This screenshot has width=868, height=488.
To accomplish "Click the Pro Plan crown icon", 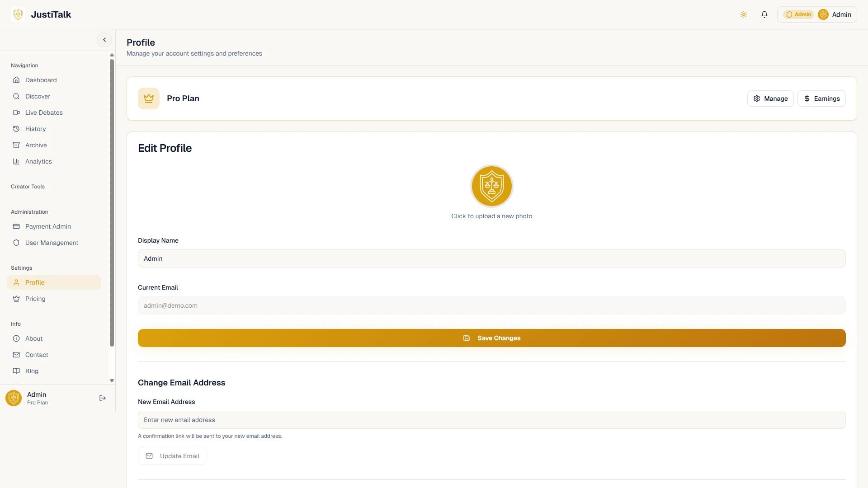I will pyautogui.click(x=149, y=99).
